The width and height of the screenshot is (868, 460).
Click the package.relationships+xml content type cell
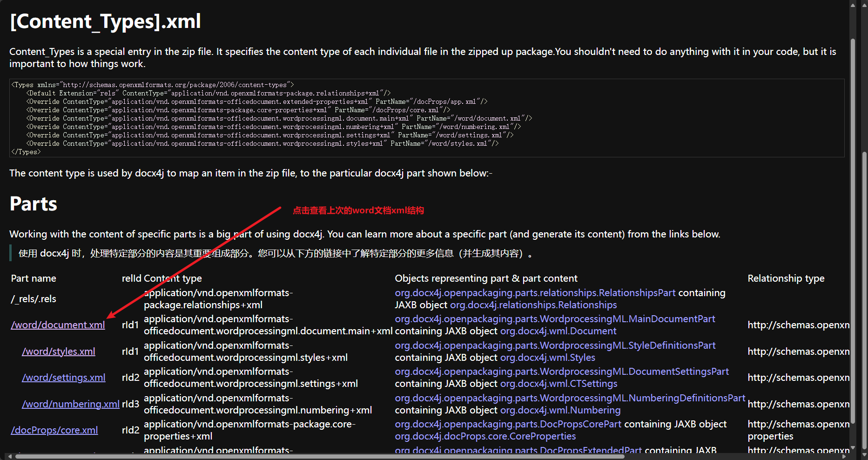point(218,299)
